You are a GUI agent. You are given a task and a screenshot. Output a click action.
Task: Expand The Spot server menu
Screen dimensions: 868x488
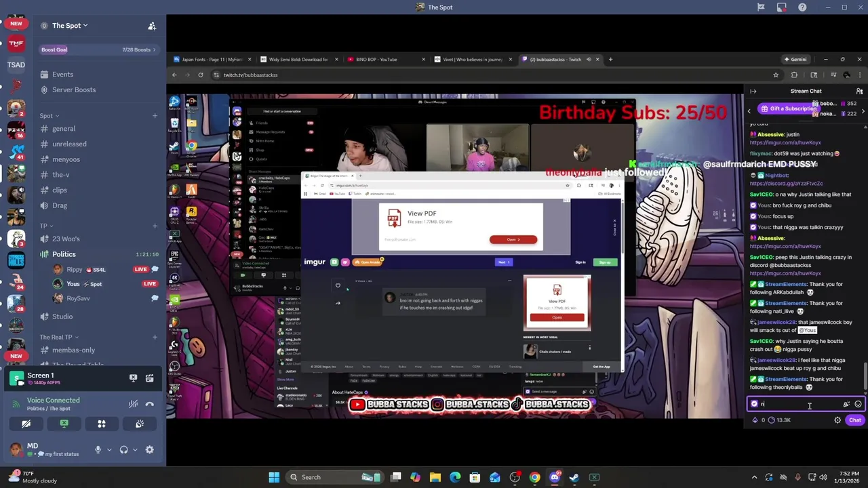point(71,25)
